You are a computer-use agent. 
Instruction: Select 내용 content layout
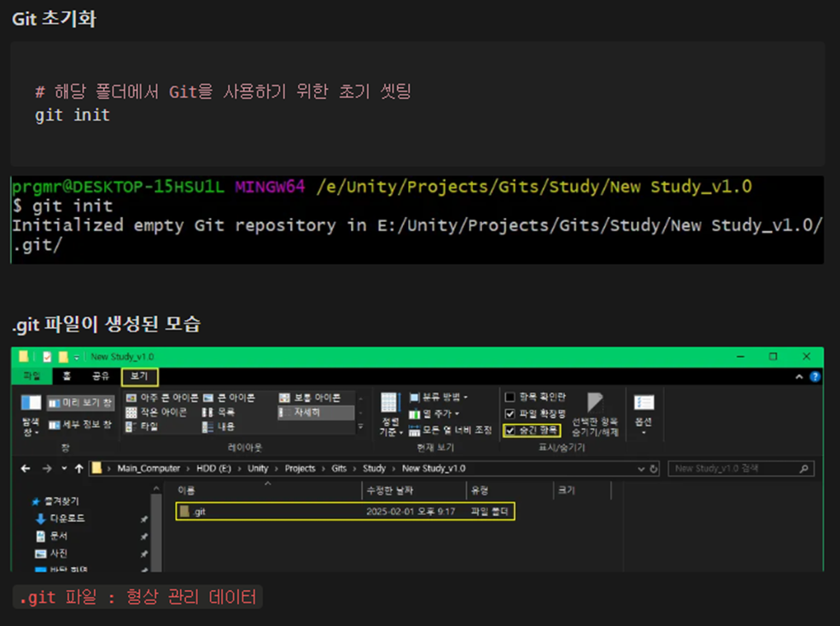pos(219,427)
